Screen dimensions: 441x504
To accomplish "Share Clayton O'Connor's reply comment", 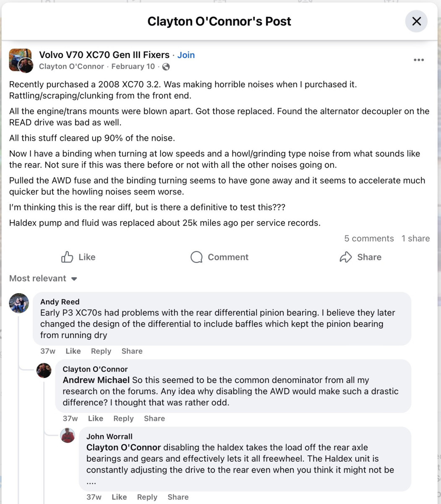I will coord(154,418).
